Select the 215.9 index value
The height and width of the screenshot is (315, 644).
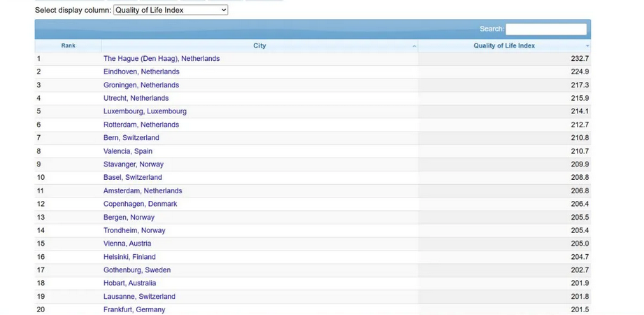(580, 98)
